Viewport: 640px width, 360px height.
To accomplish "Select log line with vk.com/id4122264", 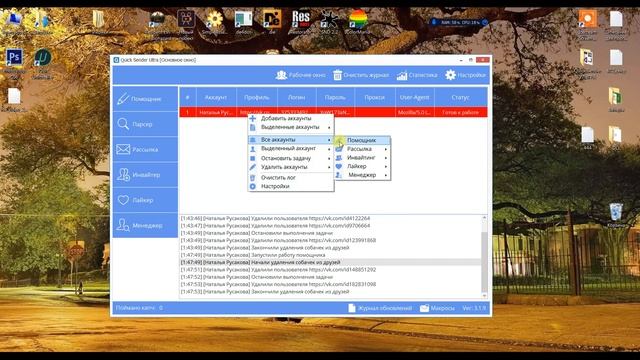I will [276, 218].
